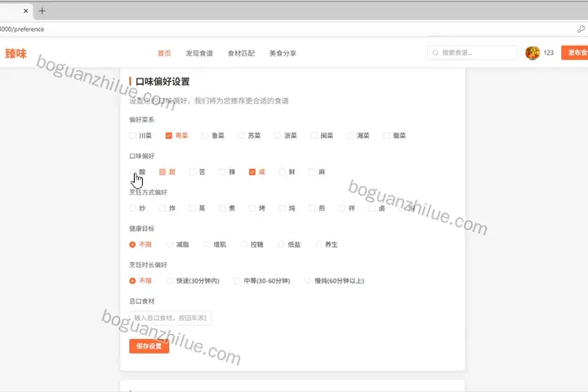Uncheck the 咸 taste checkbox
The image size is (588, 392).
(x=252, y=171)
